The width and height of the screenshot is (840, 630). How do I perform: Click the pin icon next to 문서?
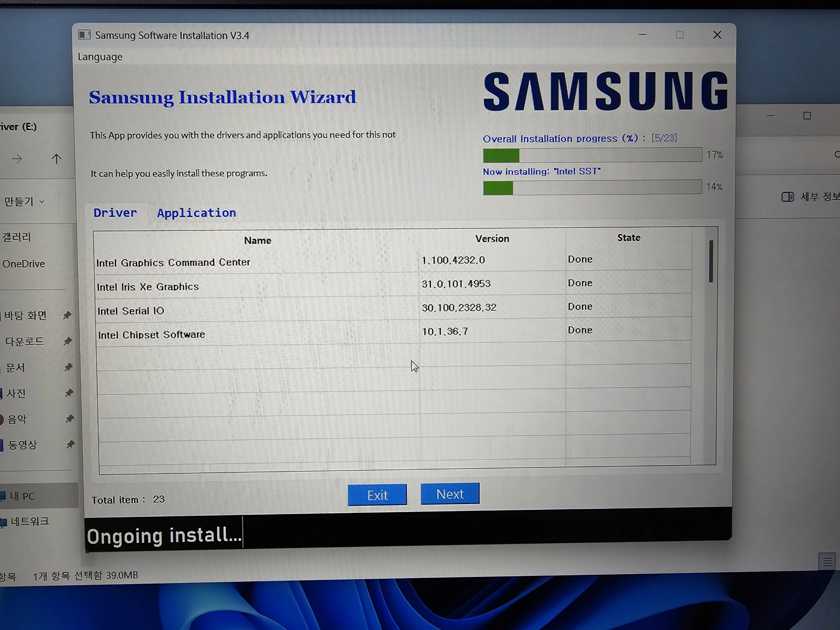click(x=68, y=367)
